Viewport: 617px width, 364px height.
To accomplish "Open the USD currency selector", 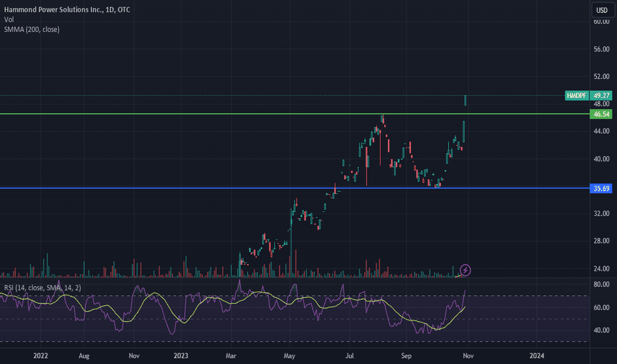I will (x=602, y=10).
